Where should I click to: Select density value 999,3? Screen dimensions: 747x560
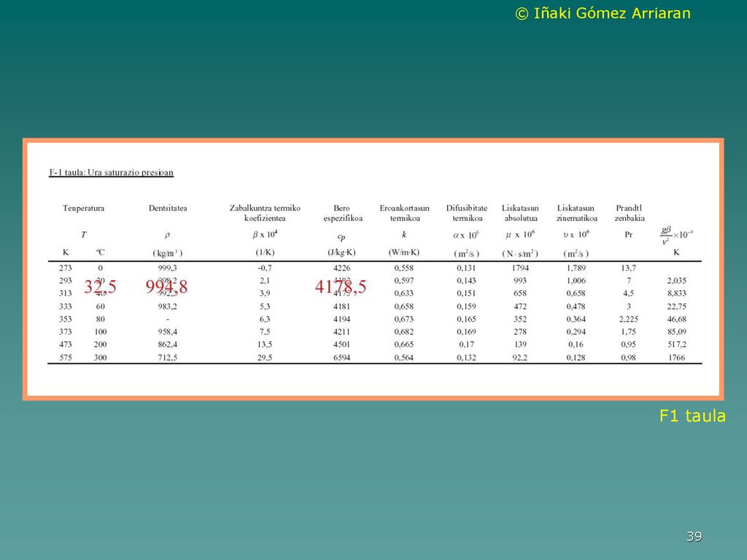(168, 268)
